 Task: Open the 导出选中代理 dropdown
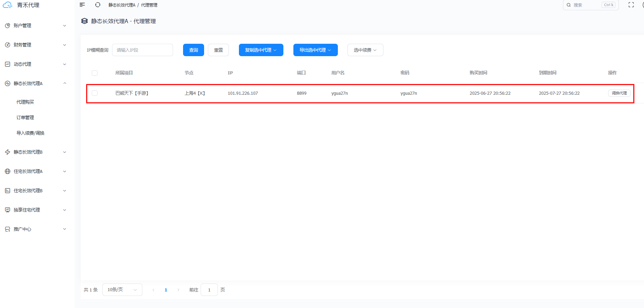315,50
